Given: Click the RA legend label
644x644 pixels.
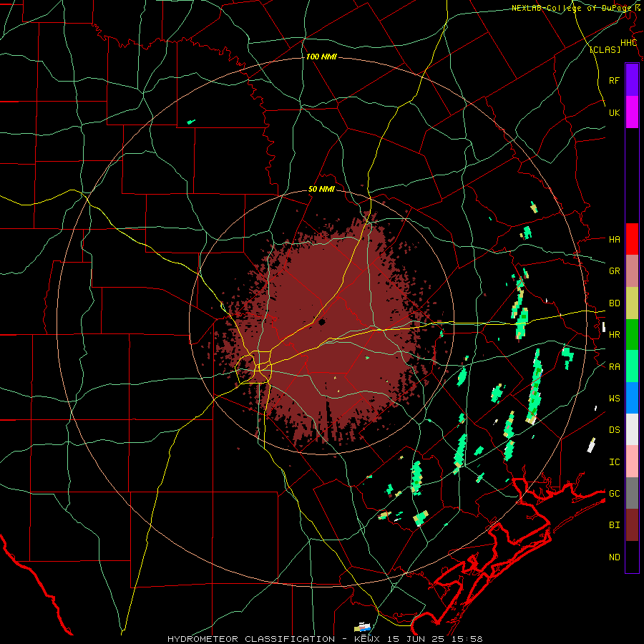Looking at the screenshot, I should pos(614,366).
